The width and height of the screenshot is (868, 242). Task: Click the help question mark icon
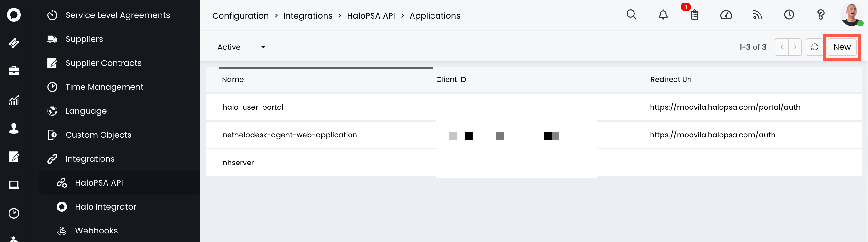pos(820,15)
